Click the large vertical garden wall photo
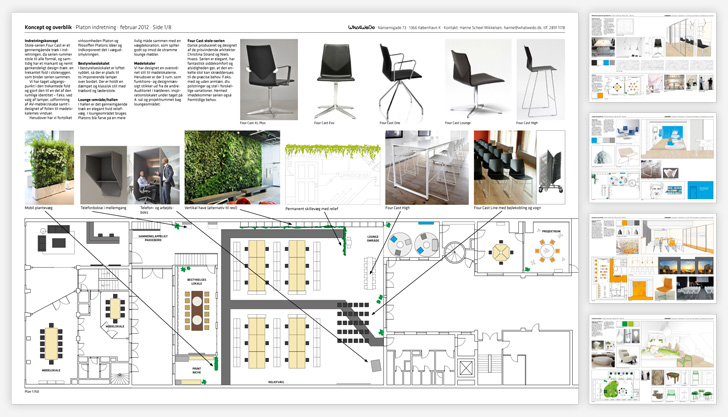This screenshot has width=728, height=417. 232,167
